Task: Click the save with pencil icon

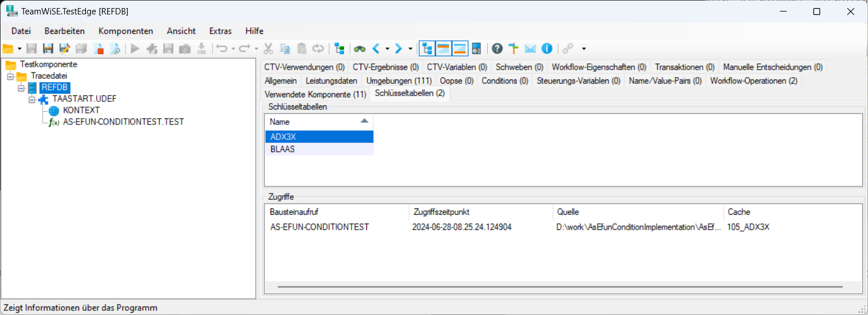Action: 65,48
